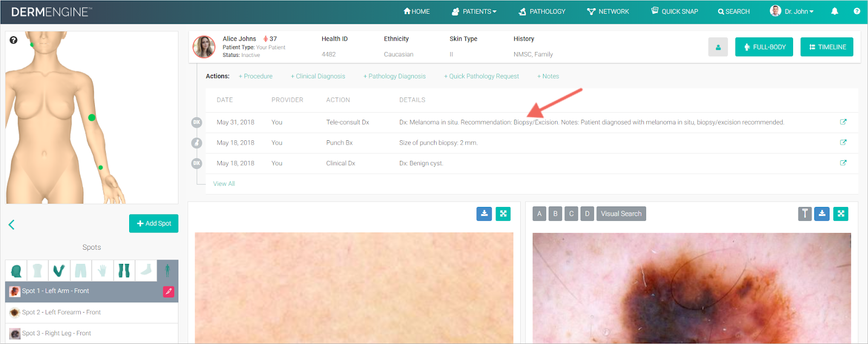Click the dermoscopy lesion image
The width and height of the screenshot is (868, 344).
(692, 288)
